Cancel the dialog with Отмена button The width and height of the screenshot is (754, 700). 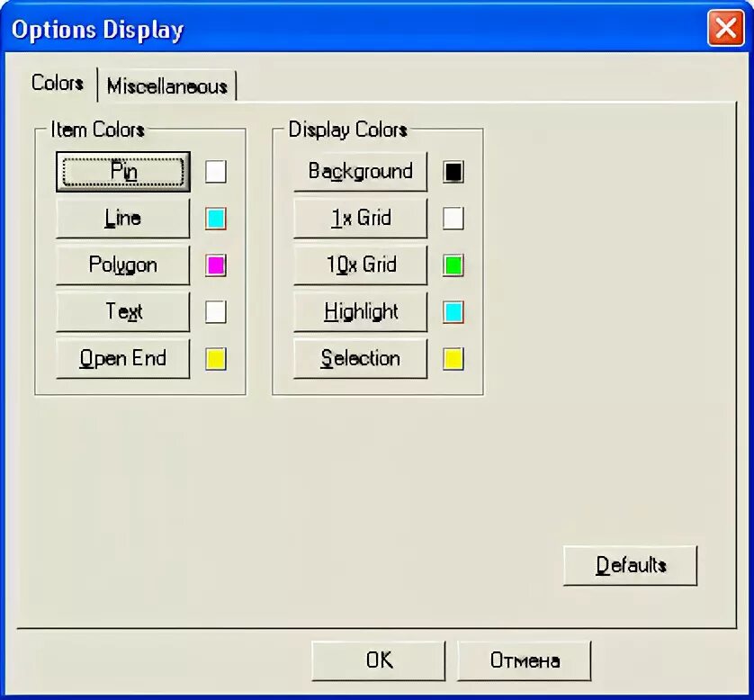525,660
